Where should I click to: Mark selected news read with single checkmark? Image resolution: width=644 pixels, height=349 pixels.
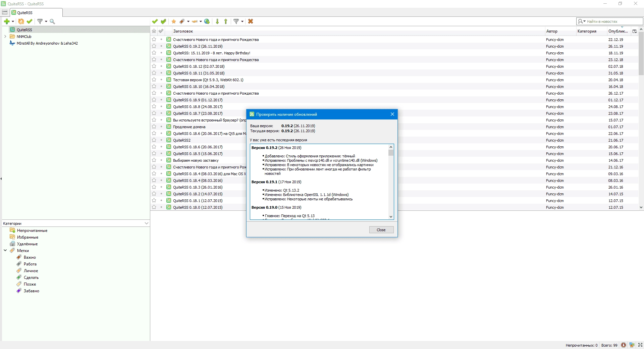click(155, 21)
